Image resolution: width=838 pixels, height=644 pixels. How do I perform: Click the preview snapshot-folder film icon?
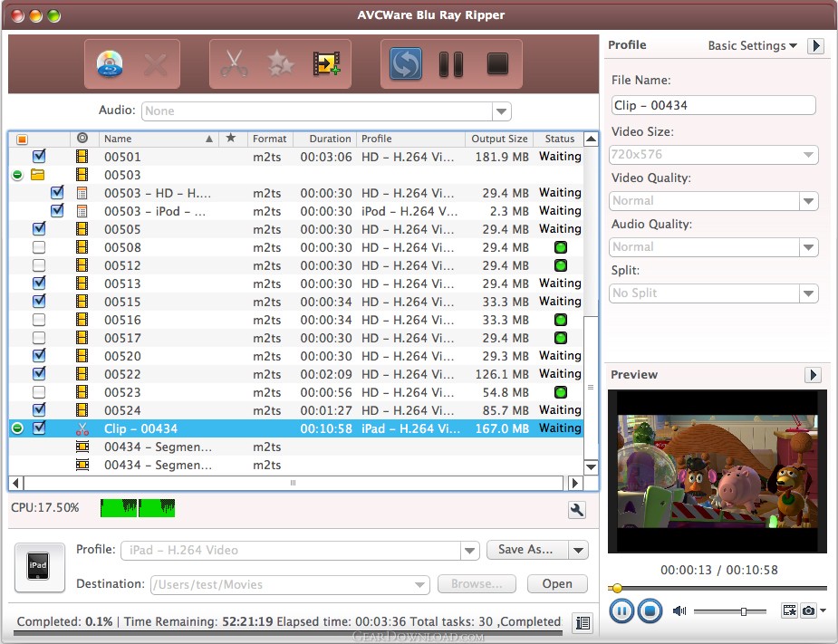789,610
